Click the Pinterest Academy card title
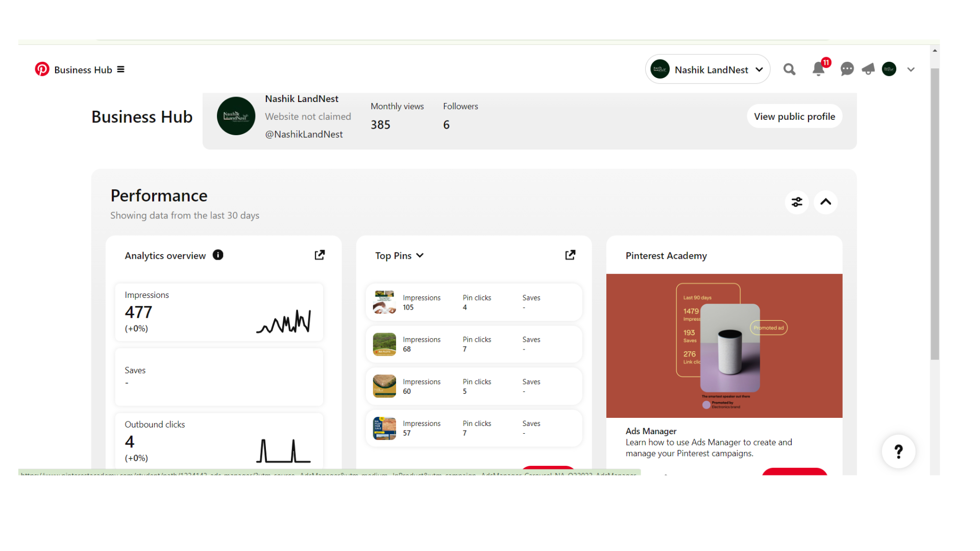 666,256
